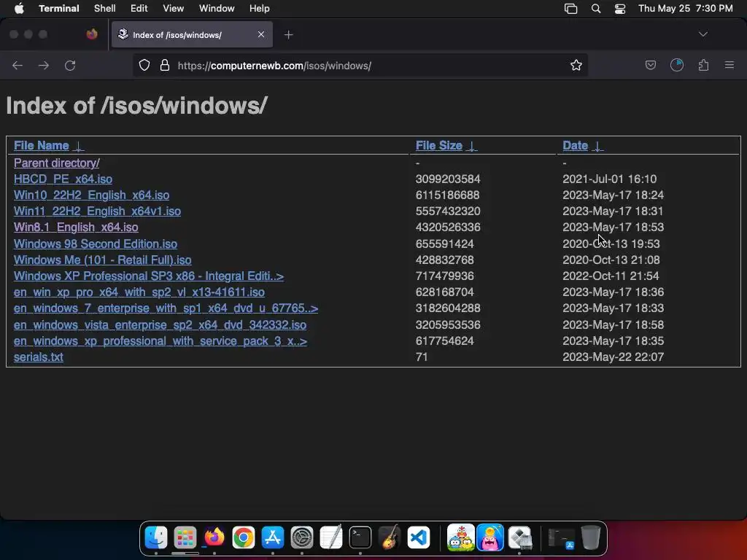747x560 pixels.
Task: Open Stage Manager icon in menu bar
Action: [570, 9]
